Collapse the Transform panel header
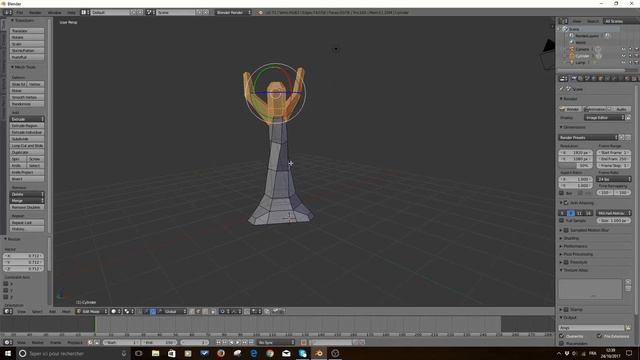This screenshot has width=640, height=360. [x=22, y=20]
